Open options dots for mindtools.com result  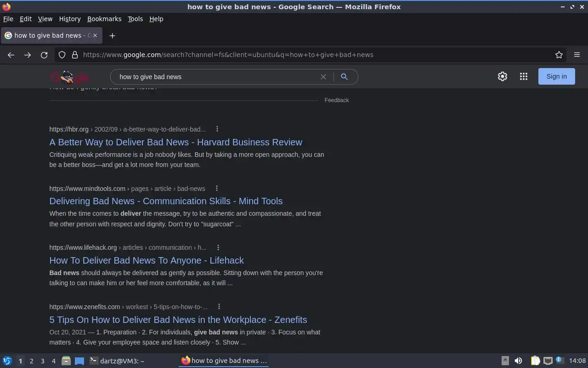[x=217, y=188]
